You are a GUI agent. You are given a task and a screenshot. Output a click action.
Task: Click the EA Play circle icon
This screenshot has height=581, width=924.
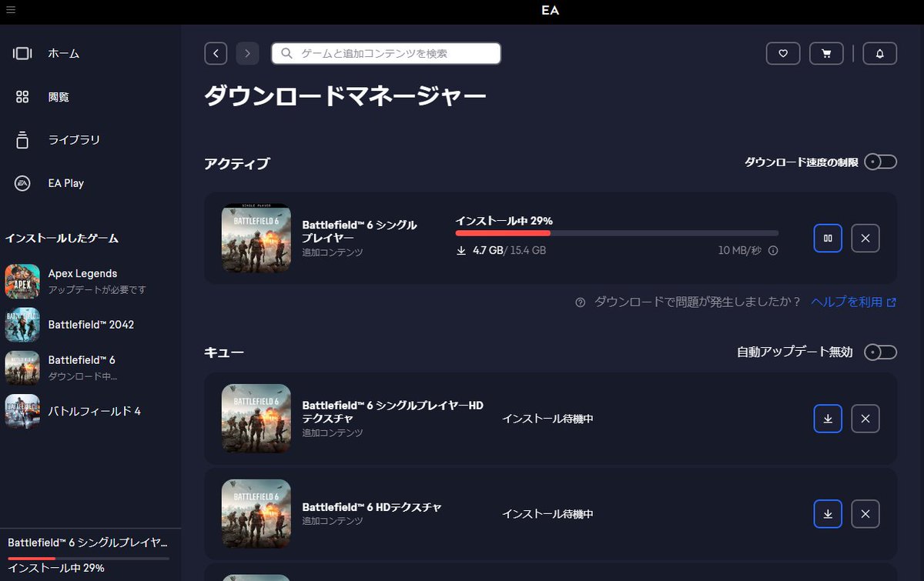click(22, 183)
